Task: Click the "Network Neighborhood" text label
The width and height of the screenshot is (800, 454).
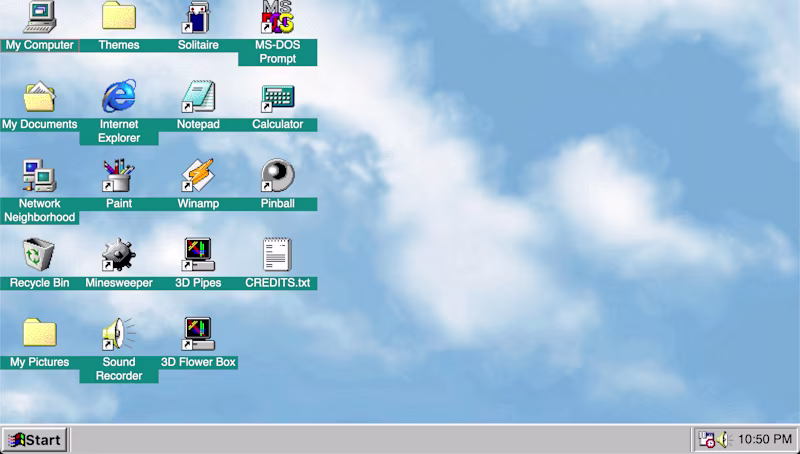Action: 39,210
